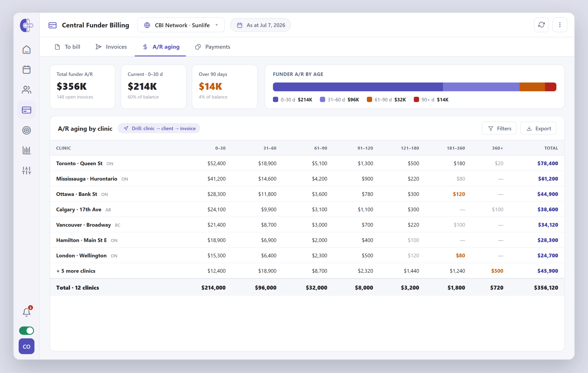Open the Calgary · 17th Ave clinic row
Image resolution: width=588 pixels, height=373 pixels.
[307, 209]
